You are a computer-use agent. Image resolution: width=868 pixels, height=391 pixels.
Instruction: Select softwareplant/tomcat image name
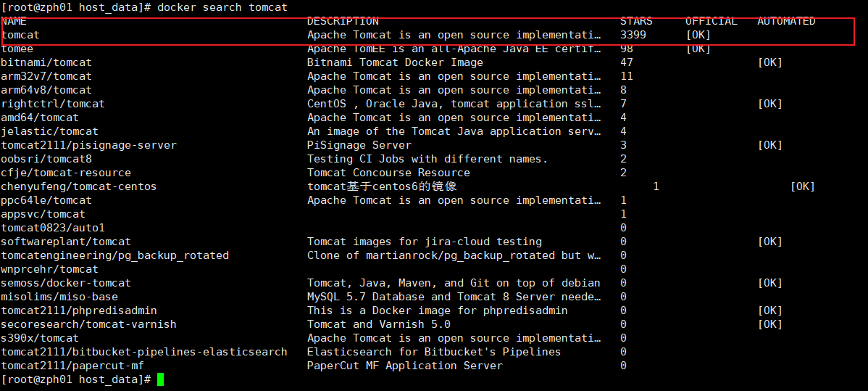click(67, 242)
